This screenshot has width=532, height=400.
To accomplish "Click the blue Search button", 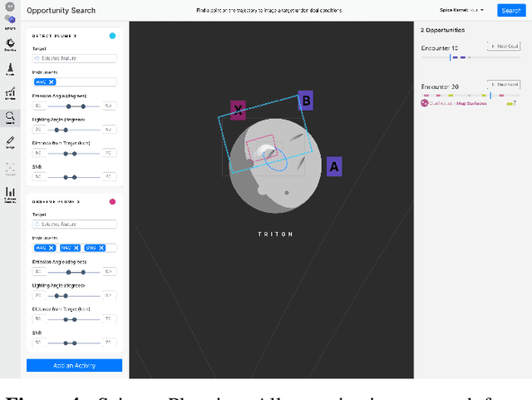I will [x=510, y=11].
